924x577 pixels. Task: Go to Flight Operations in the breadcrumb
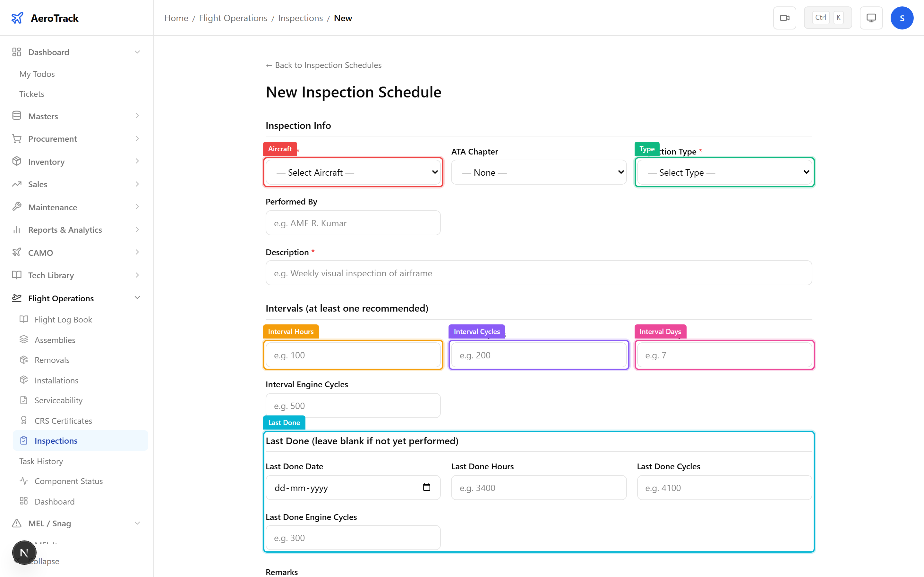click(x=233, y=18)
